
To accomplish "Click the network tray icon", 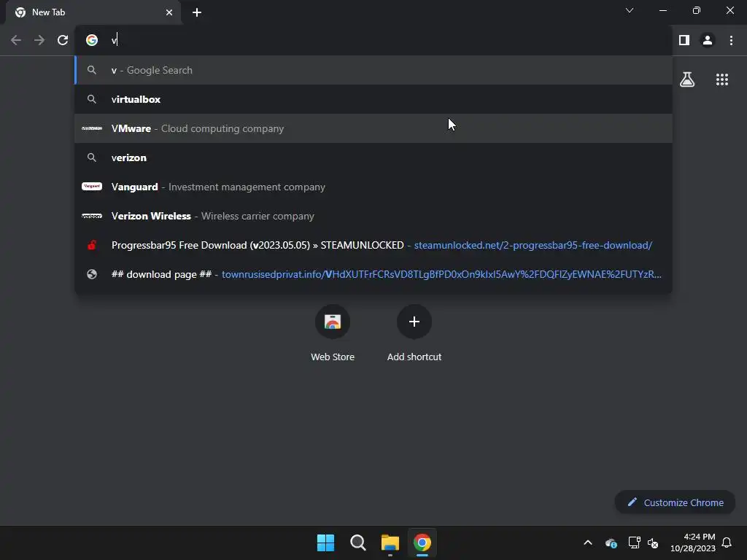I will pos(634,542).
